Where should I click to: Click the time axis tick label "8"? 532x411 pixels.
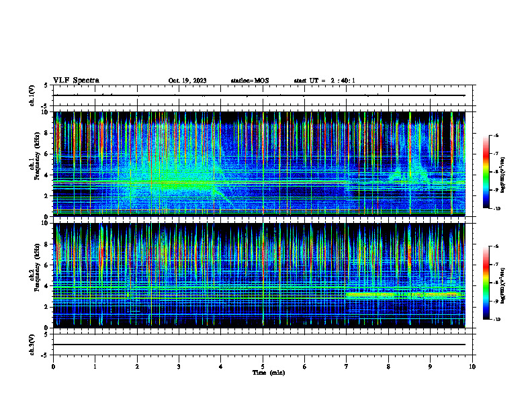[388, 367]
